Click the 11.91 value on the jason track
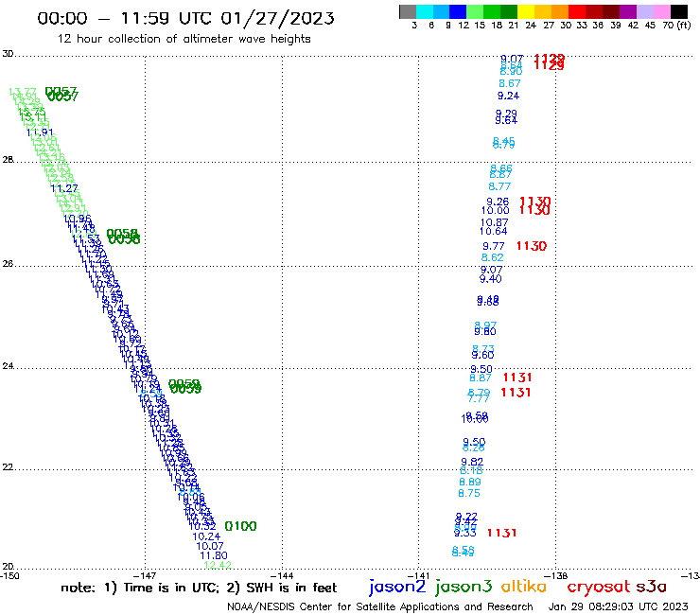Image resolution: width=700 pixels, height=615 pixels. coord(40,132)
